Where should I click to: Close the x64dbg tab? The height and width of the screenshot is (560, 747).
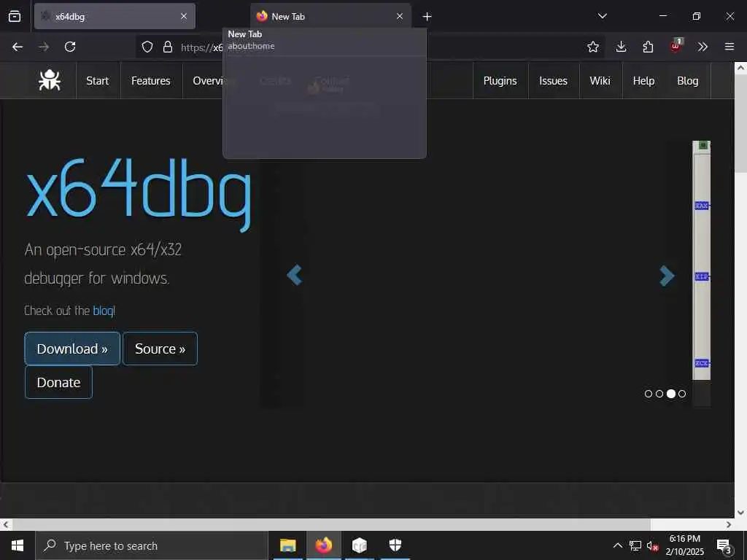pos(184,16)
